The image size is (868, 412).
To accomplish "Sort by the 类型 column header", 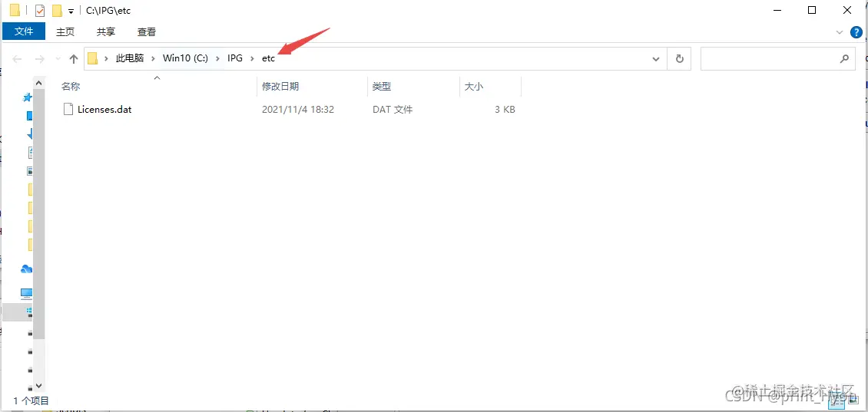I will pyautogui.click(x=382, y=86).
